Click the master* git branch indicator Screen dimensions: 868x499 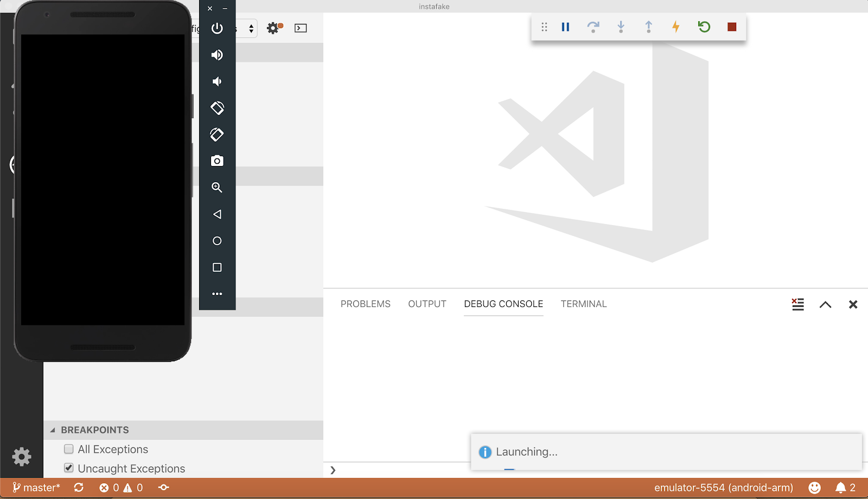36,488
